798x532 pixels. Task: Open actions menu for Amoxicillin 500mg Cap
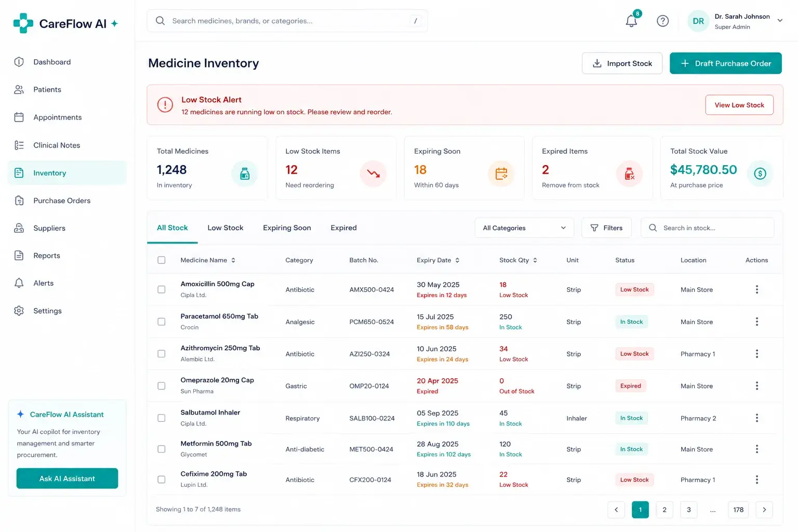pos(757,289)
